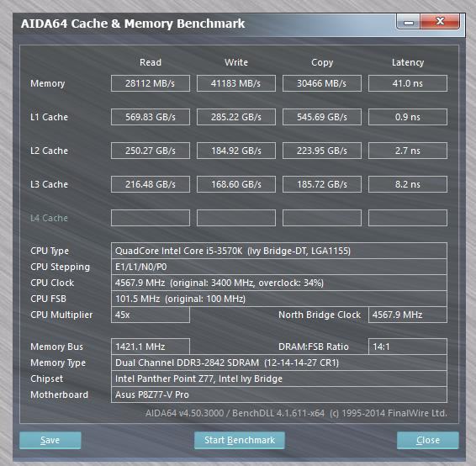Click Motherboard value Asus P8Z77-V Pro
476x466 pixels.
[x=279, y=395]
